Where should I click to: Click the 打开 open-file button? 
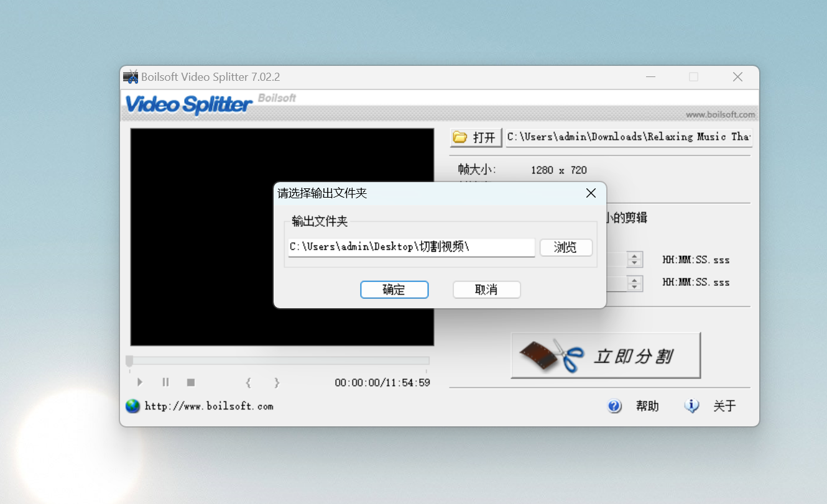pos(476,137)
